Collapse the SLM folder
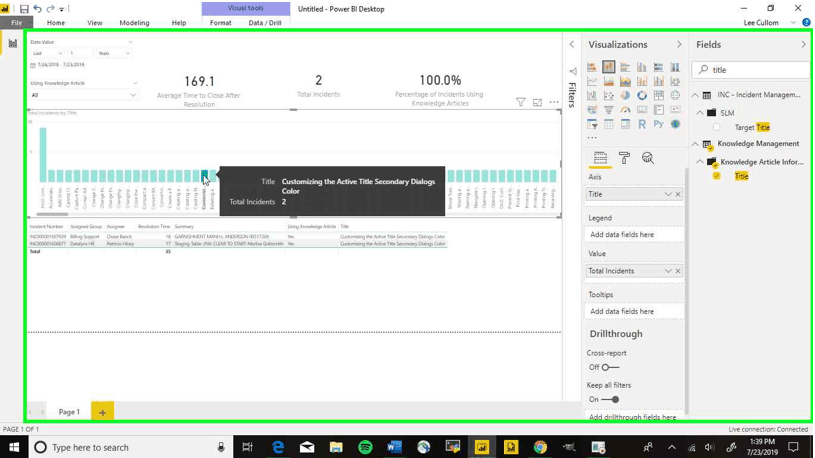Screen dimensions: 815x458 pyautogui.click(x=700, y=113)
